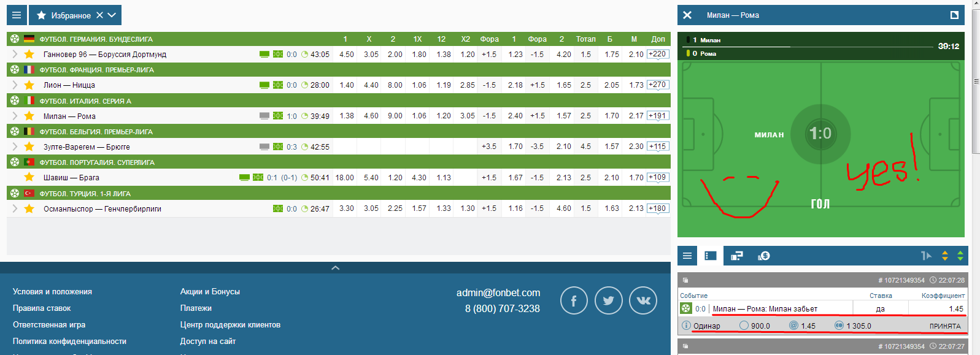980x355 pixels.
Task: Open video broadcast icon for Лион — Ницца
Action: coord(264,85)
